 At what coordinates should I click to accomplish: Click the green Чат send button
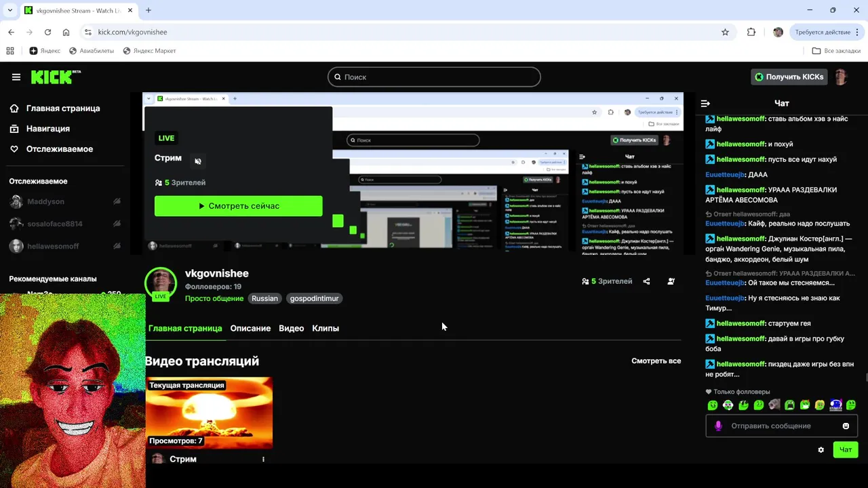[x=846, y=450]
